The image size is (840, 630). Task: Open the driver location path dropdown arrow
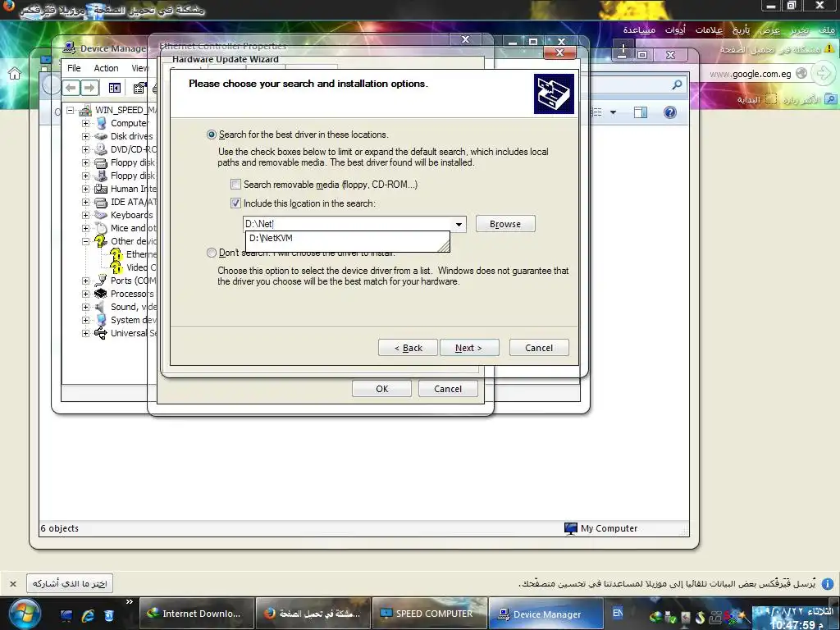pos(459,224)
